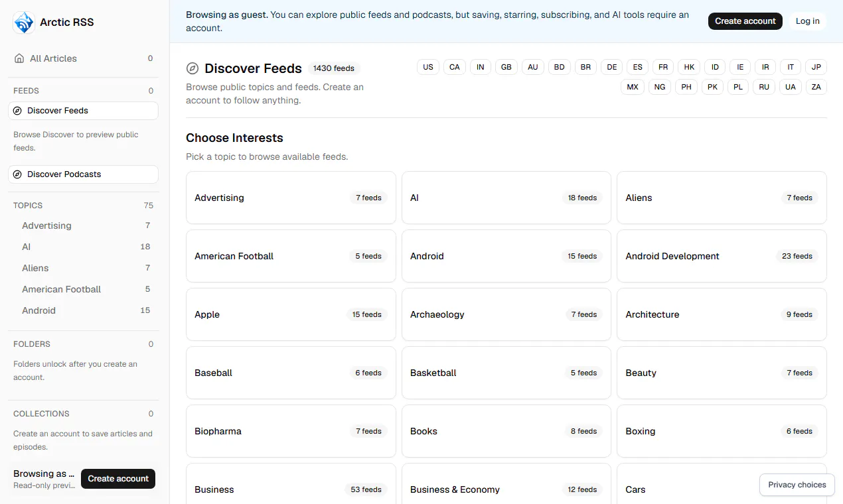Select the Advertising topic in the sidebar
Image resolution: width=843 pixels, height=504 pixels.
pyautogui.click(x=86, y=225)
